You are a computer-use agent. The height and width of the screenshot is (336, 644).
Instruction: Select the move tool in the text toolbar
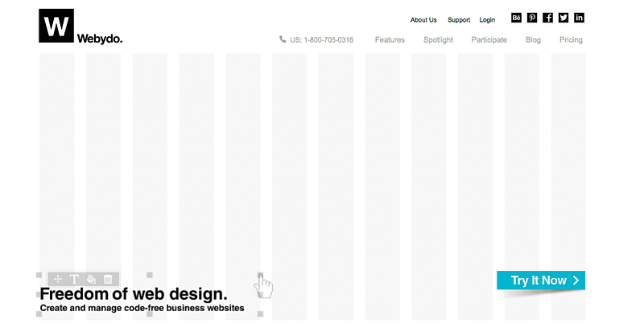click(57, 280)
